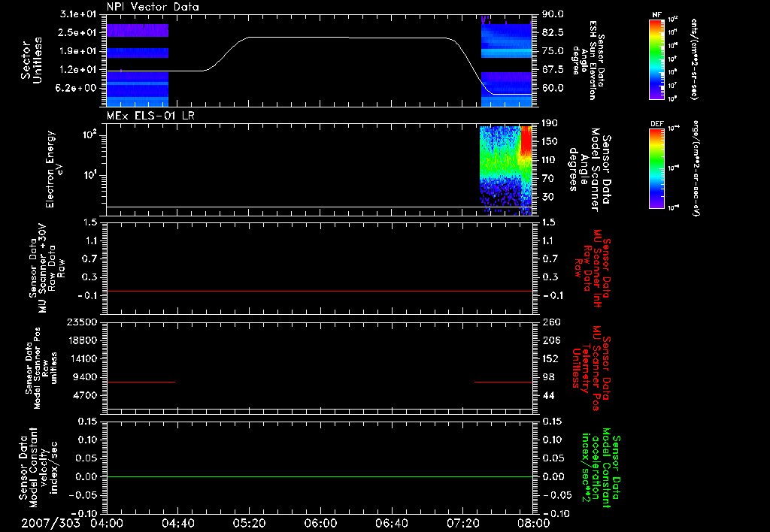Click the "90.0" sun elevation tick
This screenshot has width=770, height=532.
click(553, 14)
